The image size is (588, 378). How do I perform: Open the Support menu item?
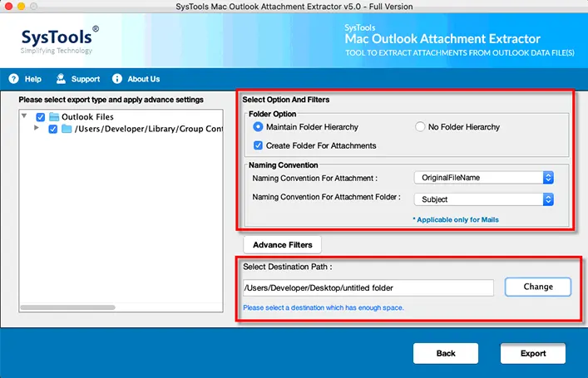coord(86,79)
